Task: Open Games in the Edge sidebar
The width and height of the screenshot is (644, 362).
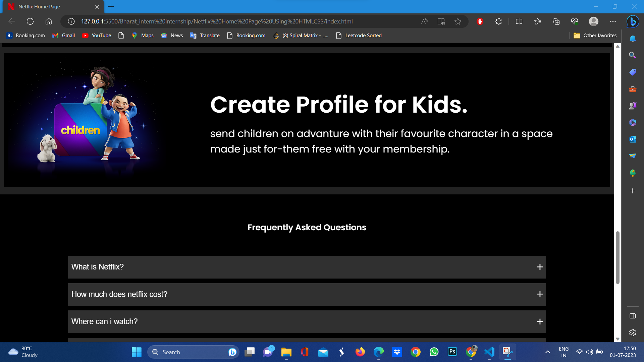Action: point(633,105)
